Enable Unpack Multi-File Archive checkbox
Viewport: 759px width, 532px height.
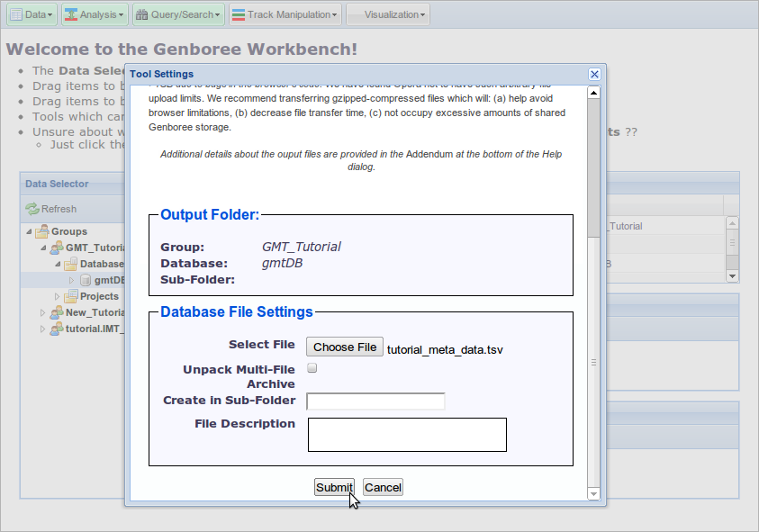click(x=312, y=368)
